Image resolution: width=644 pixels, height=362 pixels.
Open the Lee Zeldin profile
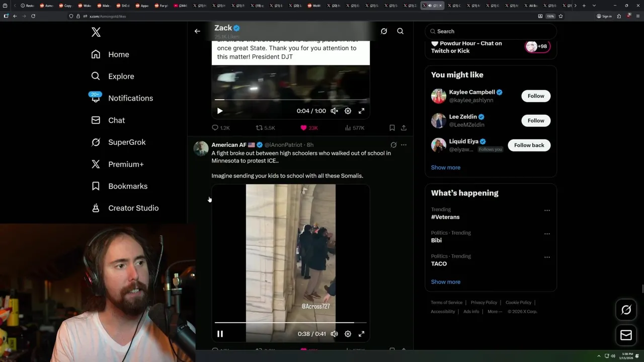tap(463, 117)
